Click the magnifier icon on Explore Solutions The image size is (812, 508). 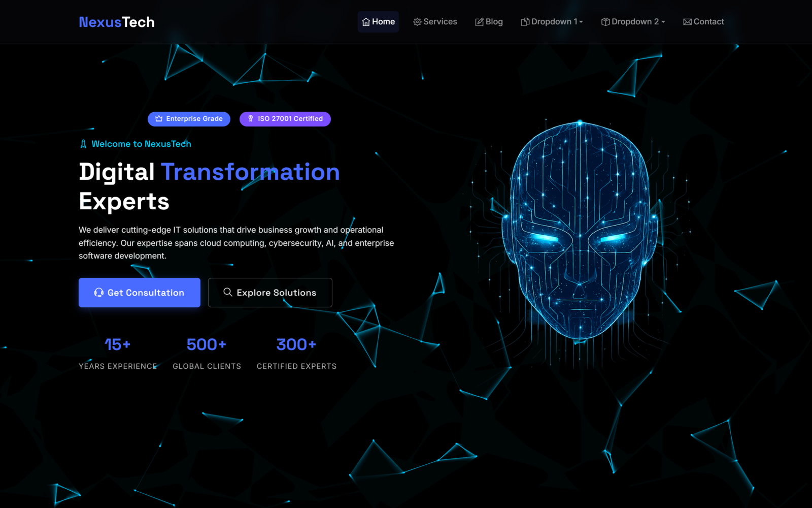(228, 292)
